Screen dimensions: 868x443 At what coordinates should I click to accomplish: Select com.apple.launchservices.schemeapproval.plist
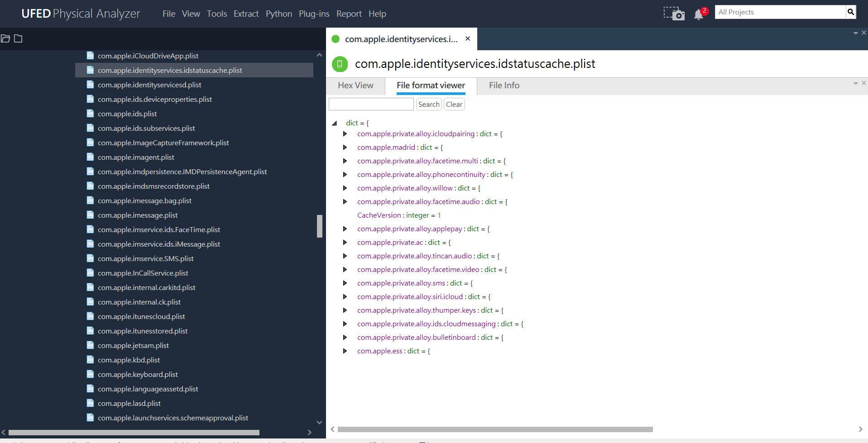(x=173, y=418)
